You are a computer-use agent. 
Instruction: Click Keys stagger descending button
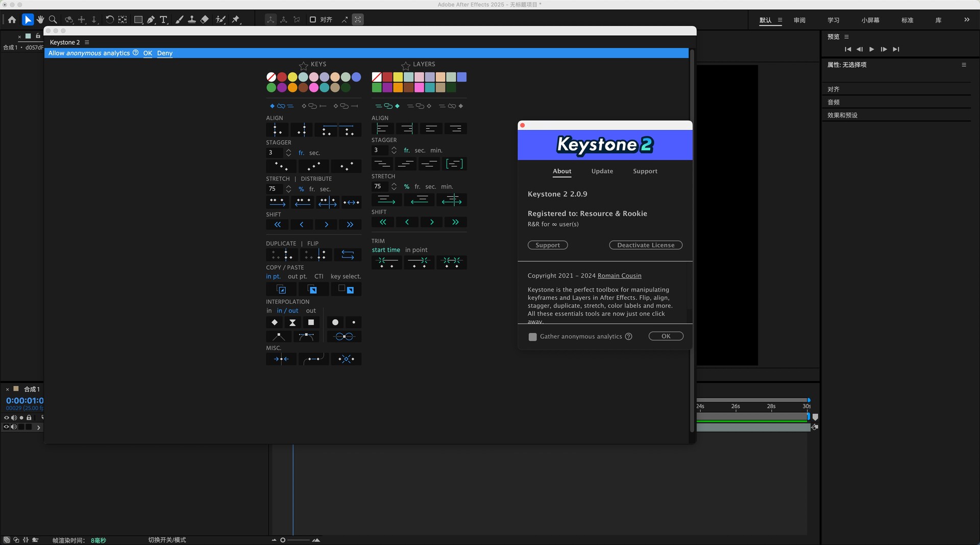coord(281,166)
